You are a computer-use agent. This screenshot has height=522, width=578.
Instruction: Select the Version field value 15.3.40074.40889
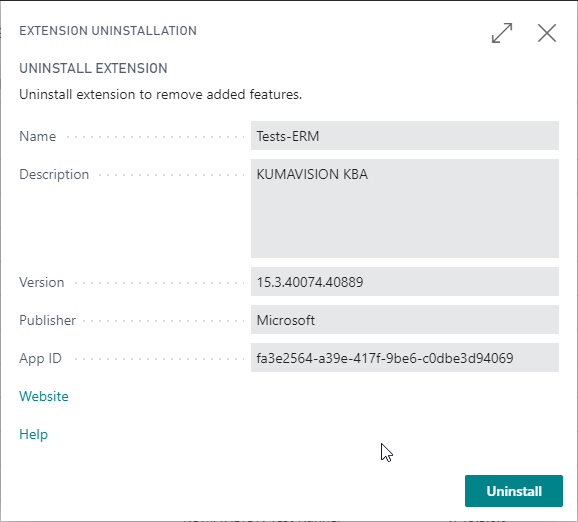[405, 282]
